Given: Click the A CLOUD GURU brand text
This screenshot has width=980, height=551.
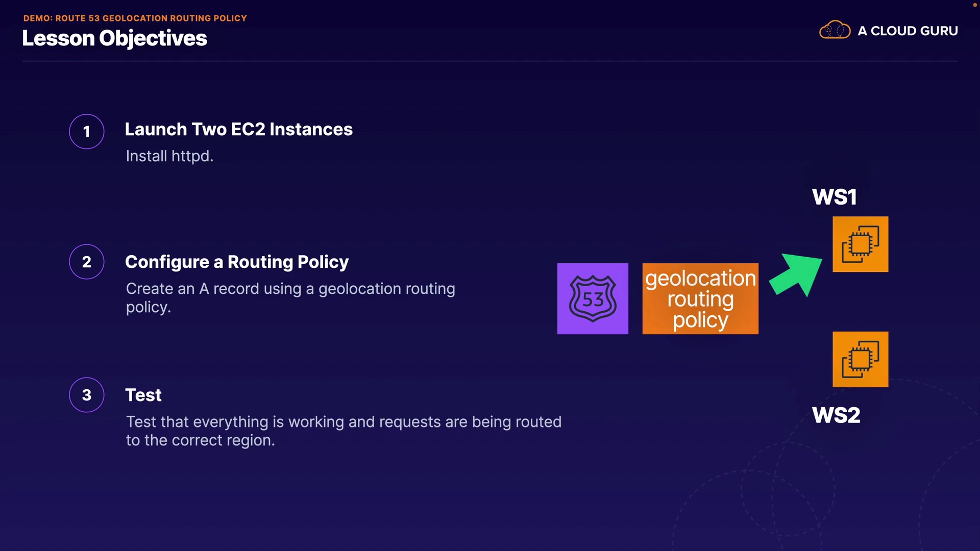Looking at the screenshot, I should (x=908, y=31).
